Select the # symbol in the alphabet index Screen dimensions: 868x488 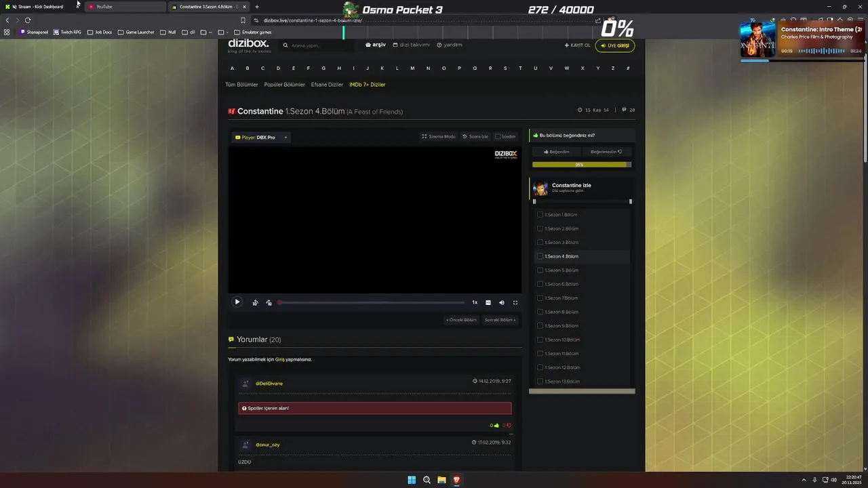(628, 68)
